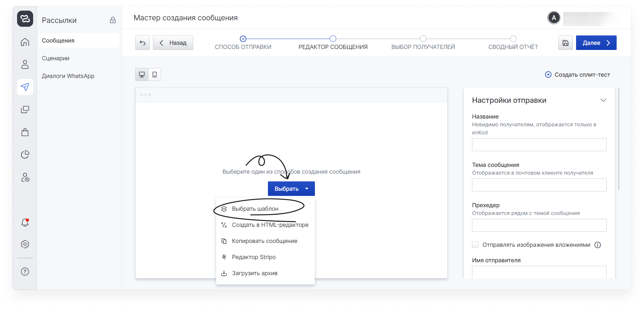Open notifications bell icon
Image resolution: width=644 pixels, height=309 pixels.
[x=25, y=222]
